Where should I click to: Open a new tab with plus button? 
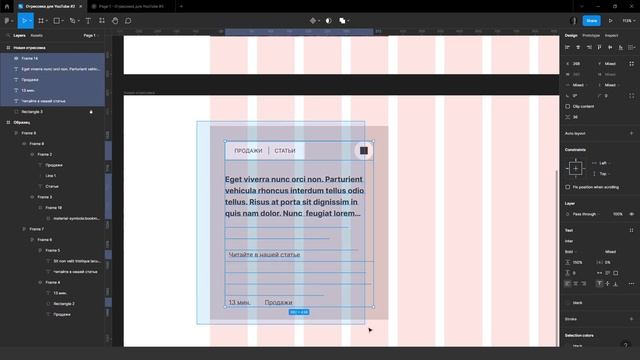coord(181,7)
